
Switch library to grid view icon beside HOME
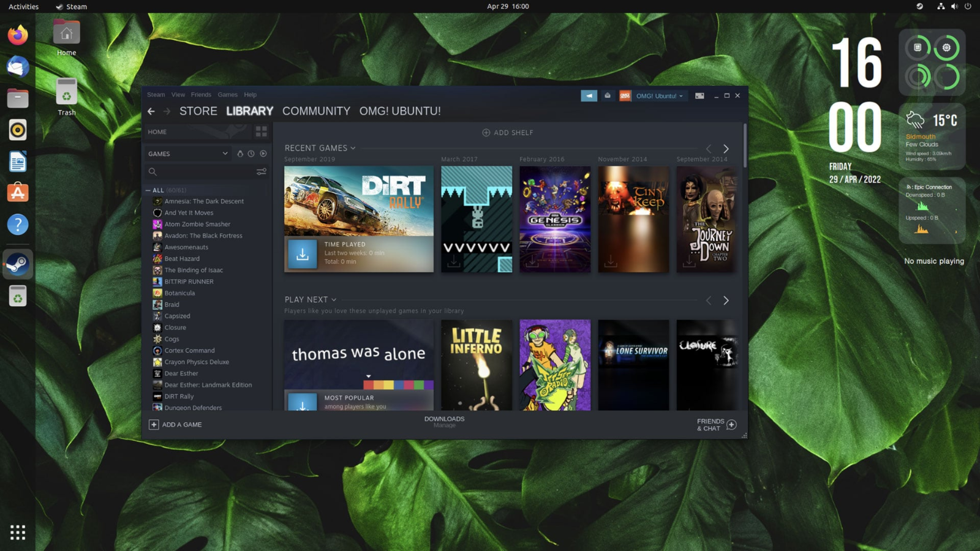[262, 132]
